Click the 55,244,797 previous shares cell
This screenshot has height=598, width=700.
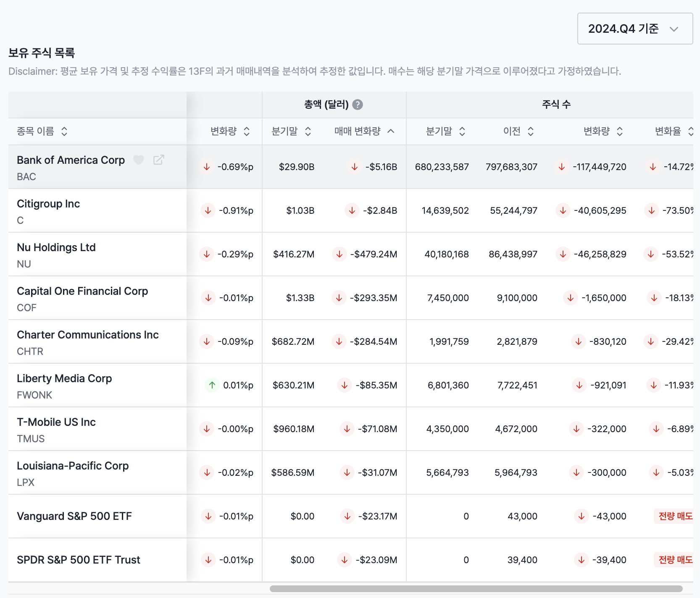[514, 210]
